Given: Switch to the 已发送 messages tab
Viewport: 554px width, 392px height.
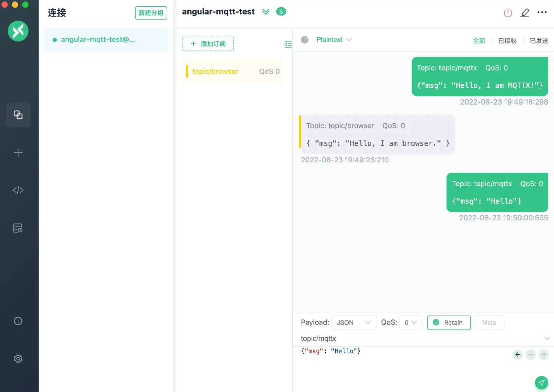Looking at the screenshot, I should coord(539,41).
